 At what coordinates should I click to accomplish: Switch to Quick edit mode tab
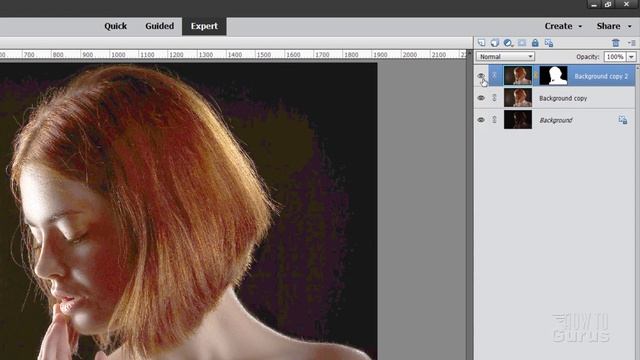116,26
